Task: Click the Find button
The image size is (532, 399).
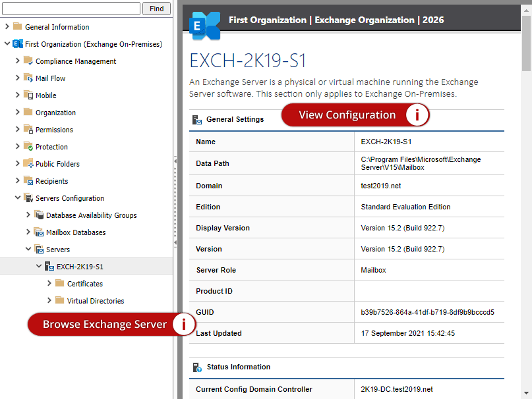Action: pos(156,9)
